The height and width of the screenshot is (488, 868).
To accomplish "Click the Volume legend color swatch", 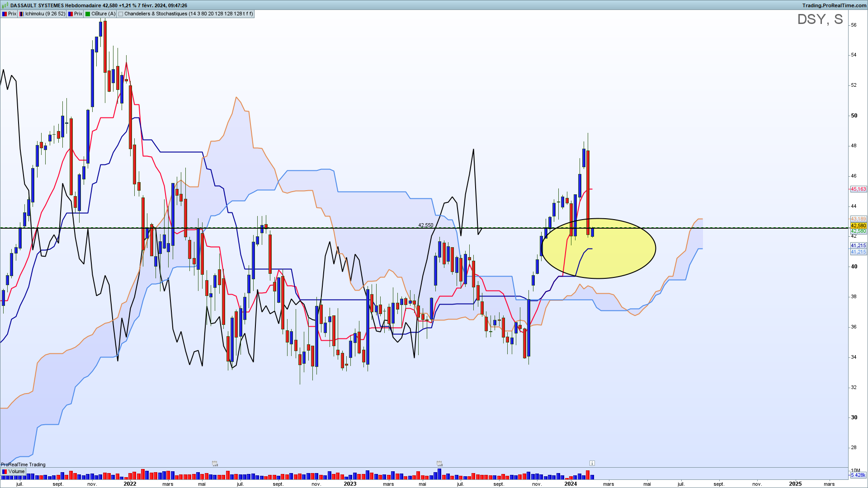I will (x=5, y=471).
